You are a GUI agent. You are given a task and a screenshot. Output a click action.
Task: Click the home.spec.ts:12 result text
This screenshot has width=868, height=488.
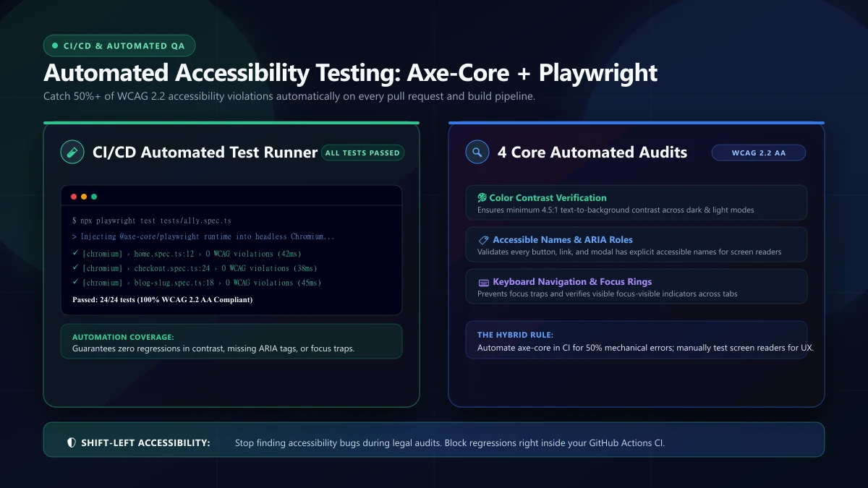(x=192, y=254)
